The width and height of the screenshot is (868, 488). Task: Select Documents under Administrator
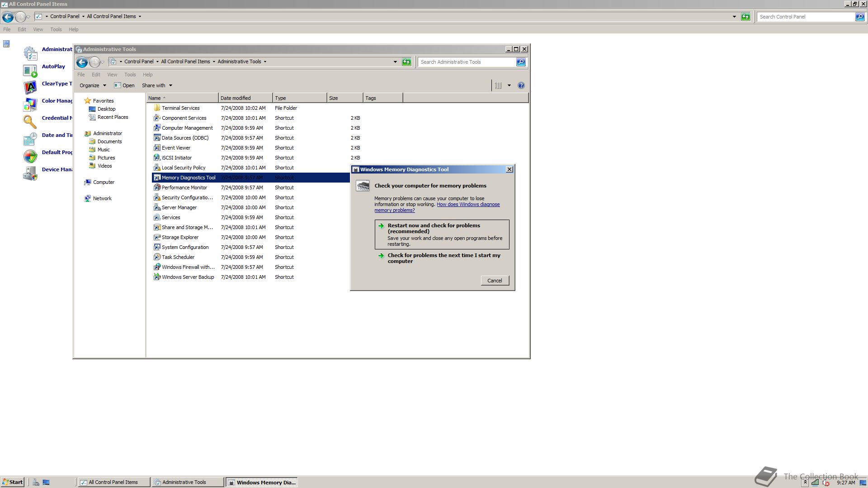tap(109, 141)
